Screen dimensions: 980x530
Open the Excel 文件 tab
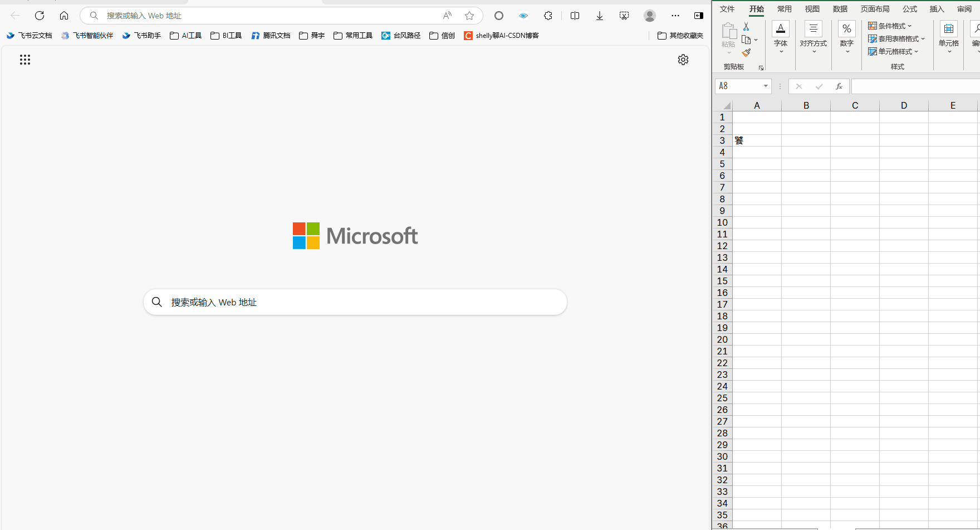click(727, 9)
